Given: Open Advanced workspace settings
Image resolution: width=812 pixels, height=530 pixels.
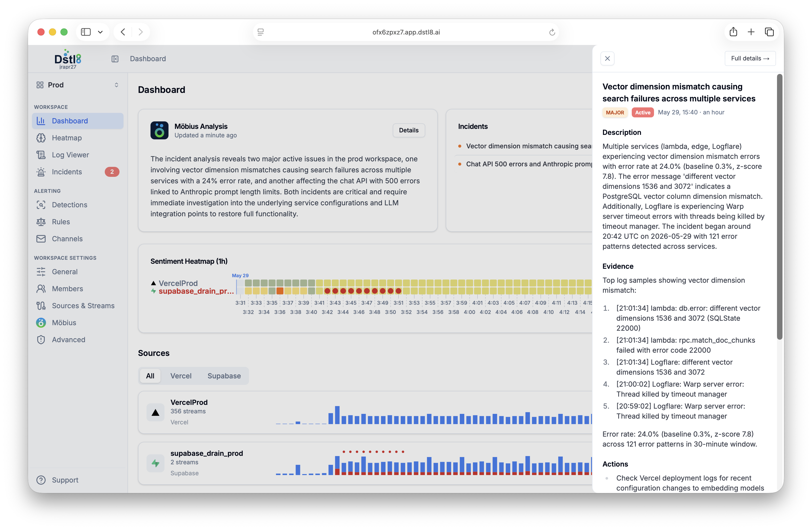Looking at the screenshot, I should tap(78, 340).
